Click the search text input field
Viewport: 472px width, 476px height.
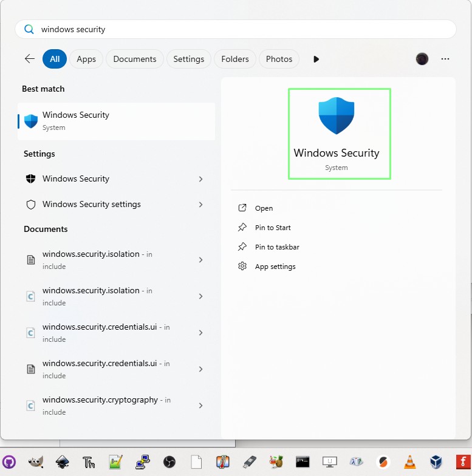tap(243, 29)
